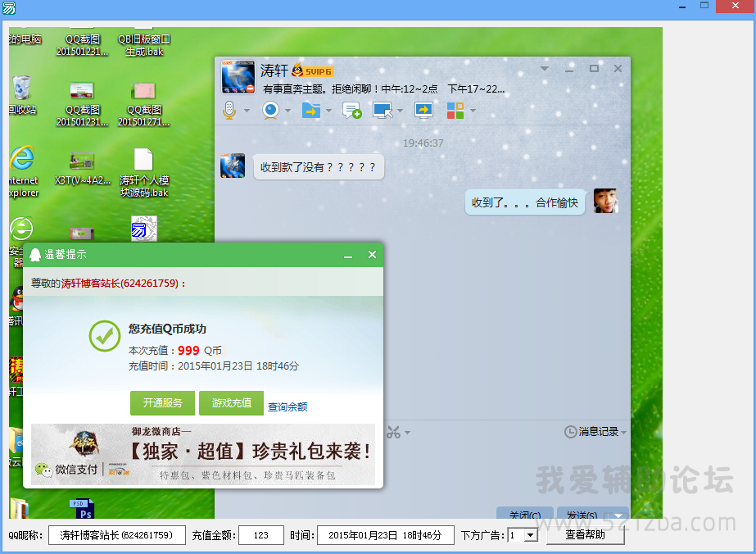
Task: Expand remote desktop options arrow
Action: pyautogui.click(x=400, y=111)
